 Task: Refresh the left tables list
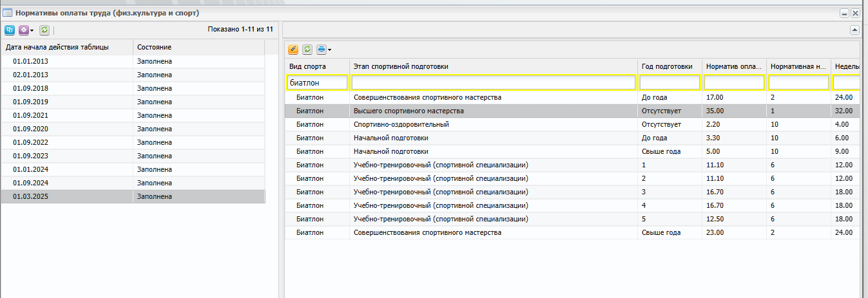tap(44, 30)
